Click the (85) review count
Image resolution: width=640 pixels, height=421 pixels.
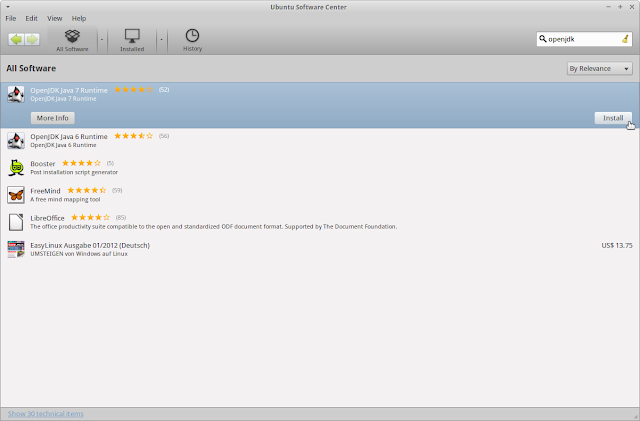121,218
